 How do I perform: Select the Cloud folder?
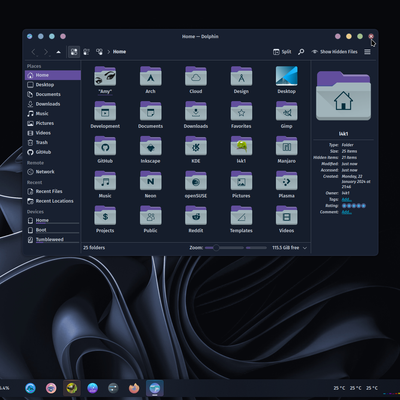point(196,80)
